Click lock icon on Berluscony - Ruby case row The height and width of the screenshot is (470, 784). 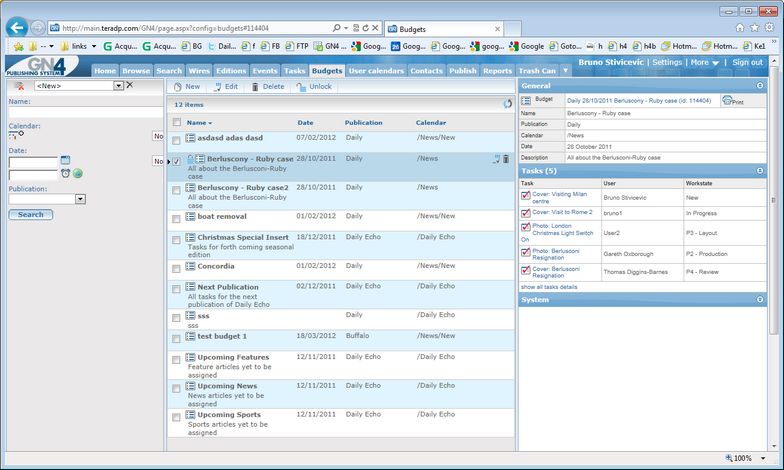(x=190, y=159)
